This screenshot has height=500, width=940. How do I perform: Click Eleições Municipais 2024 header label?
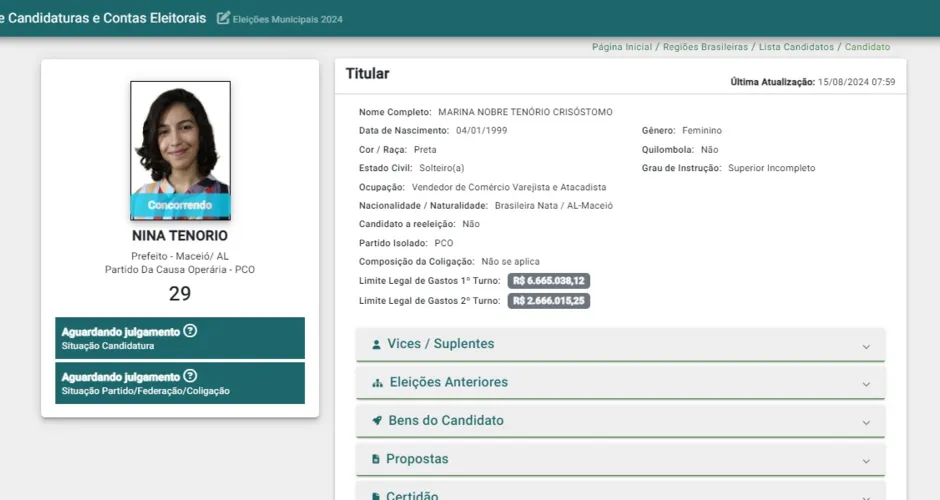click(x=288, y=19)
